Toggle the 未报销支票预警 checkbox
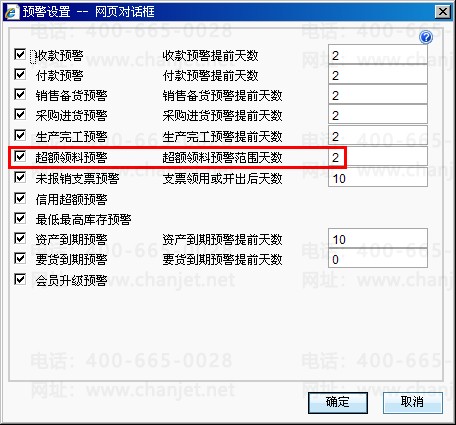 click(20, 177)
